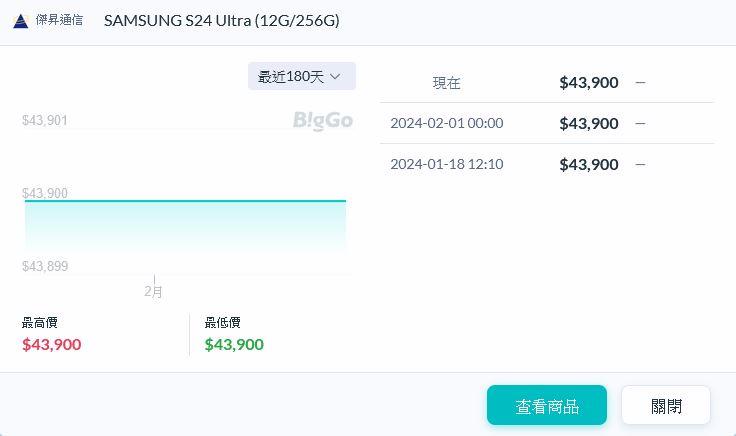The image size is (736, 436).
Task: Click the 2月 marker on chart axis
Action: (154, 291)
